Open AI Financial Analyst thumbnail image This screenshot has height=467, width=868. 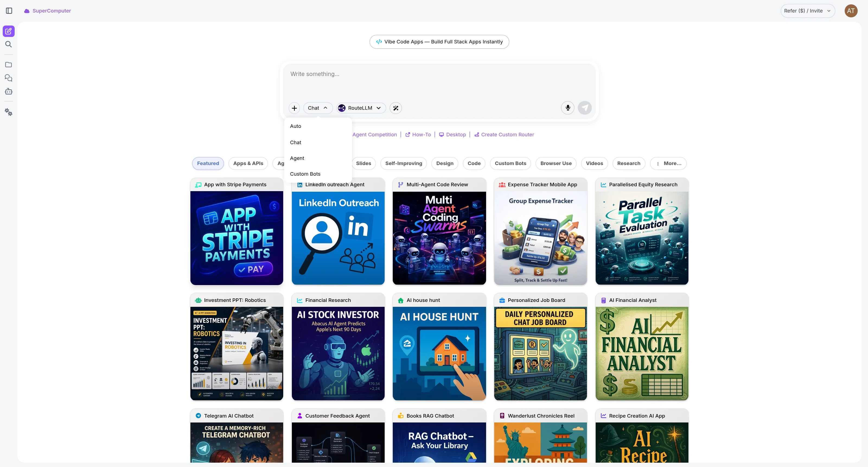pos(642,354)
